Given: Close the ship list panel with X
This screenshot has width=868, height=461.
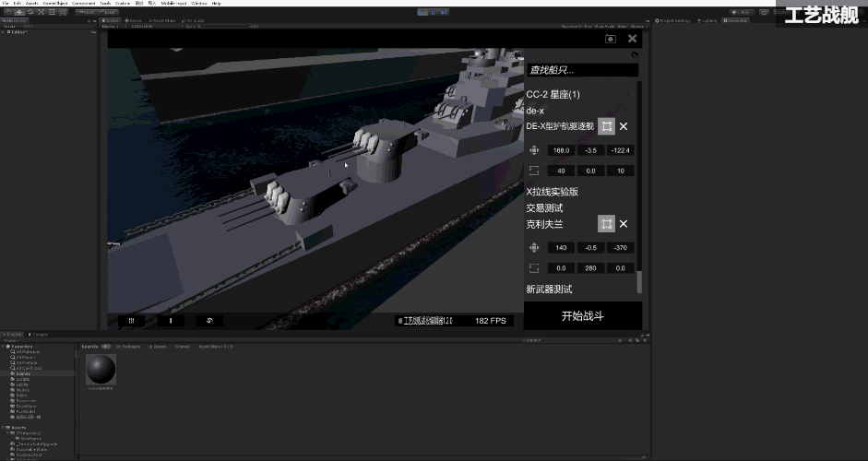Looking at the screenshot, I should (632, 39).
